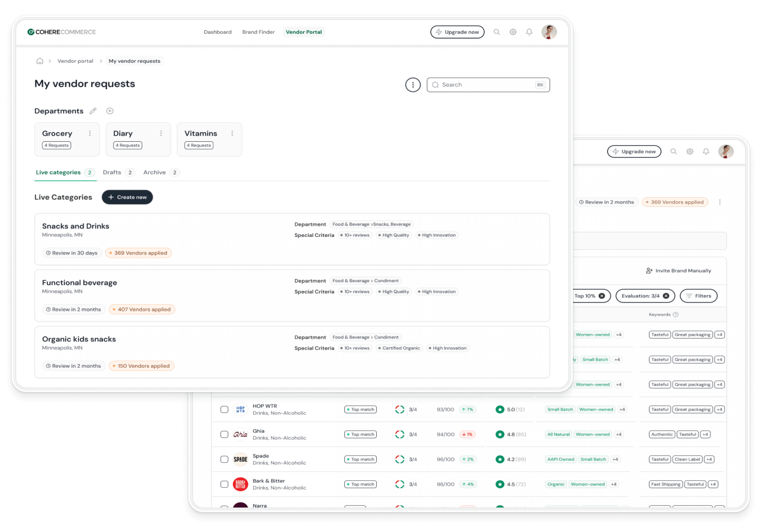Click the home breadcrumb icon
The image size is (765, 532).
click(40, 61)
